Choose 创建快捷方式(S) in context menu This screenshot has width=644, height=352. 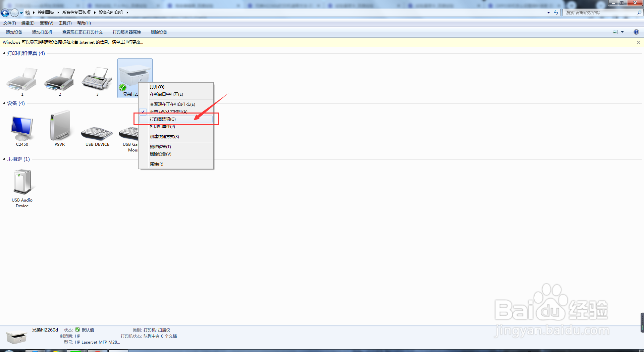(x=176, y=137)
